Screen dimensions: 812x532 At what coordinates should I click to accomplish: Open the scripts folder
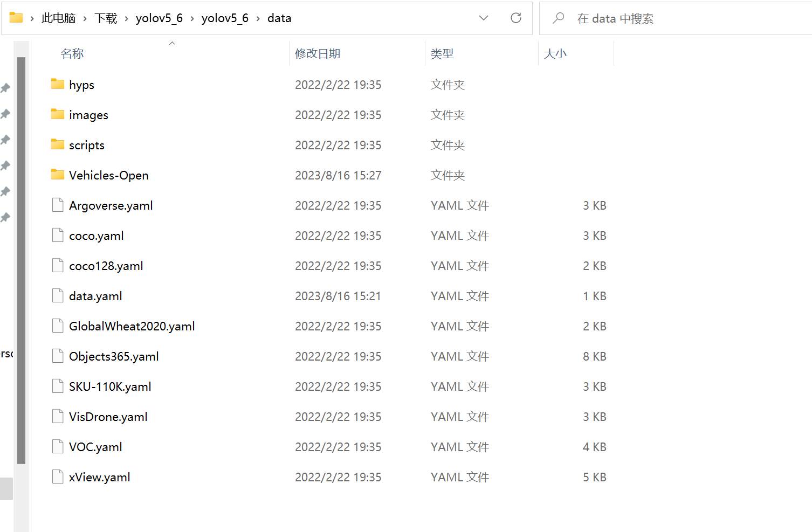click(x=87, y=145)
